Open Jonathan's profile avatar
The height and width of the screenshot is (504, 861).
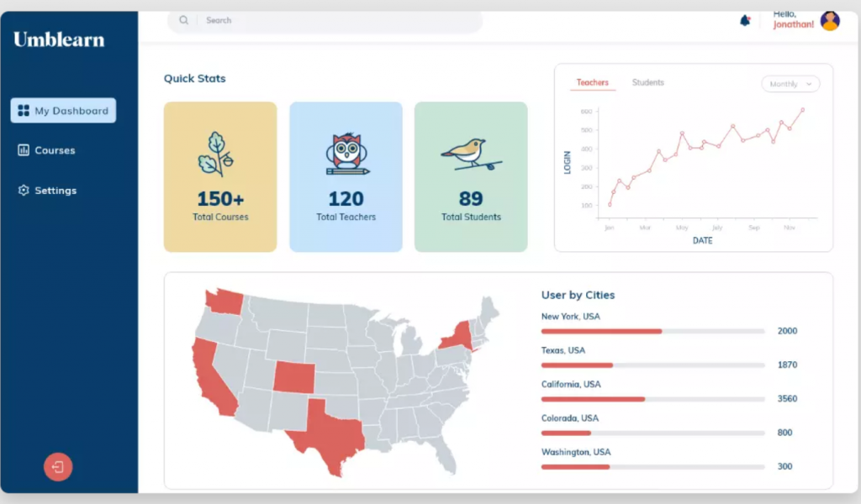[x=829, y=20]
